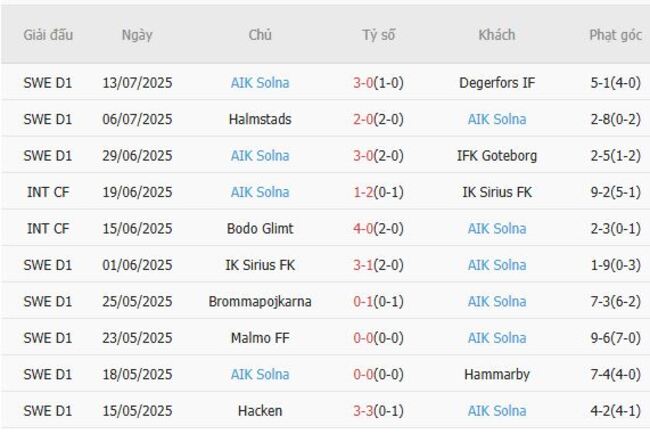Open the 4-0 score of Bodo Glimt match
Image resolution: width=650 pixels, height=434 pixels.
point(363,228)
